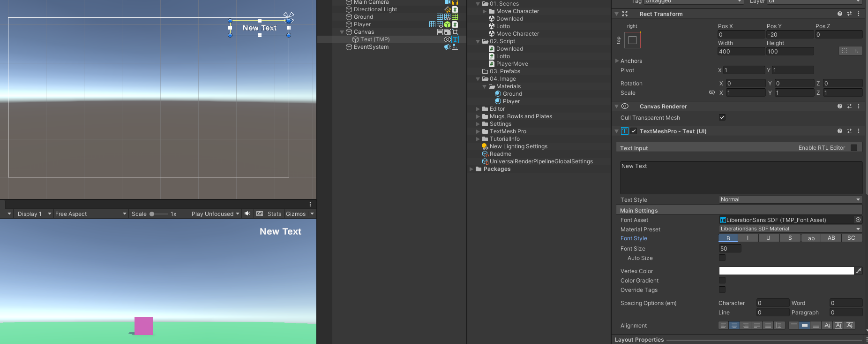Image resolution: width=868 pixels, height=344 pixels.
Task: Open Rect Transform component kebab menu
Action: [859, 14]
